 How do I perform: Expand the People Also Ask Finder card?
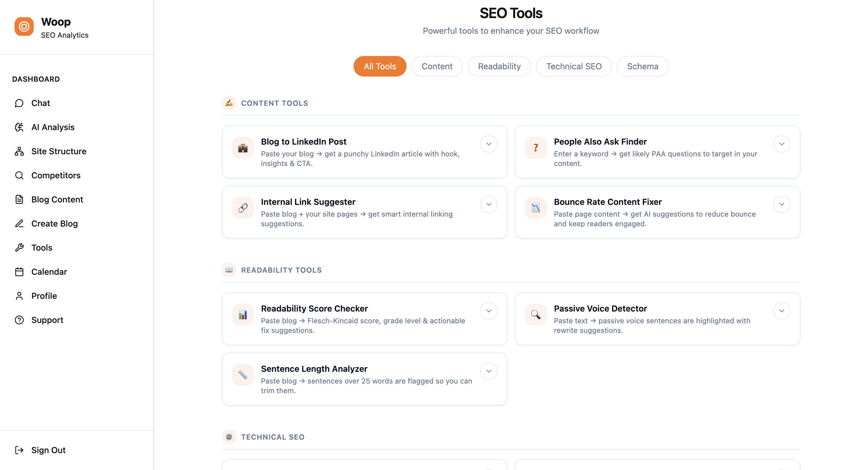click(782, 144)
